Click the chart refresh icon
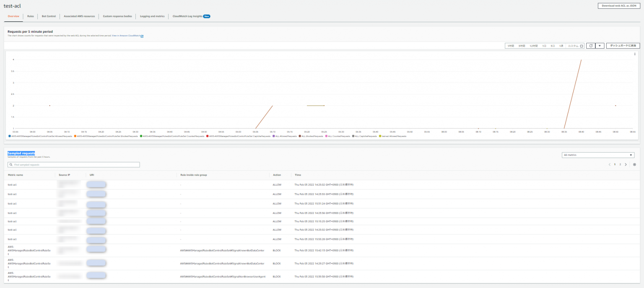The height and width of the screenshot is (288, 644). 591,45
